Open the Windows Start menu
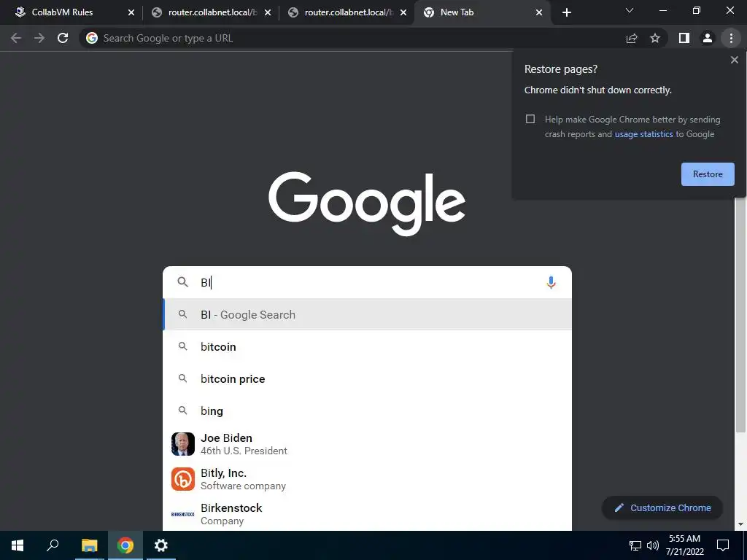The width and height of the screenshot is (747, 560). point(18,545)
